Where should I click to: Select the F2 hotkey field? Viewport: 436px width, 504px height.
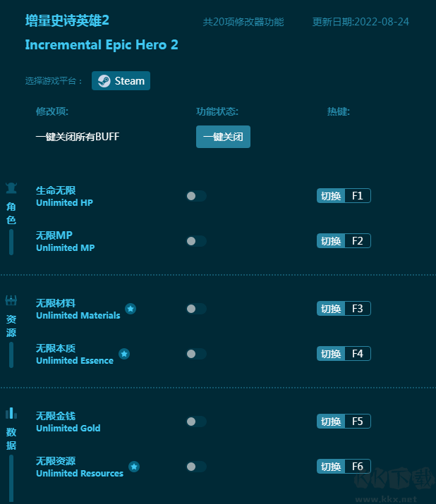pyautogui.click(x=357, y=241)
